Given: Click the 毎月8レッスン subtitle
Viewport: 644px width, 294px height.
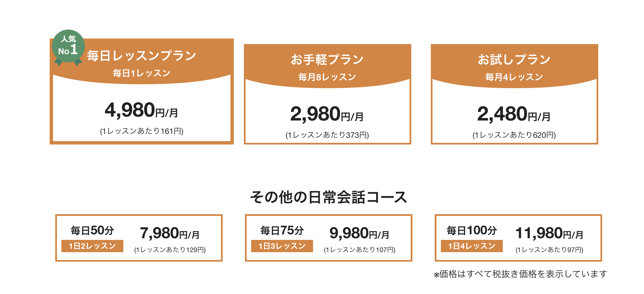Looking at the screenshot, I should tap(327, 77).
